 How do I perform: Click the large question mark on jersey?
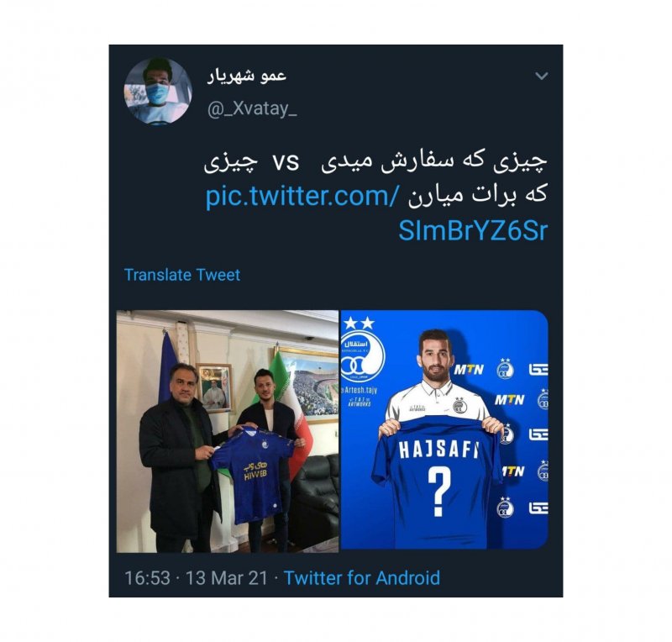[438, 492]
